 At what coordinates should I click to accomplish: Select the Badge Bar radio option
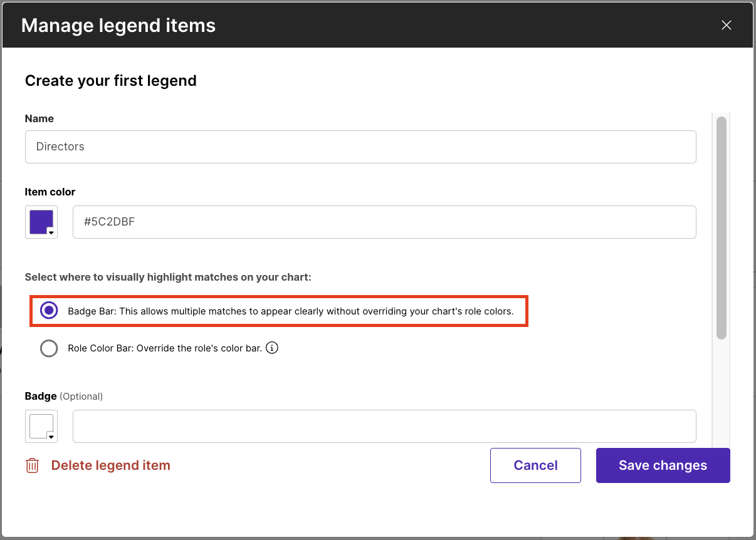pyautogui.click(x=49, y=311)
